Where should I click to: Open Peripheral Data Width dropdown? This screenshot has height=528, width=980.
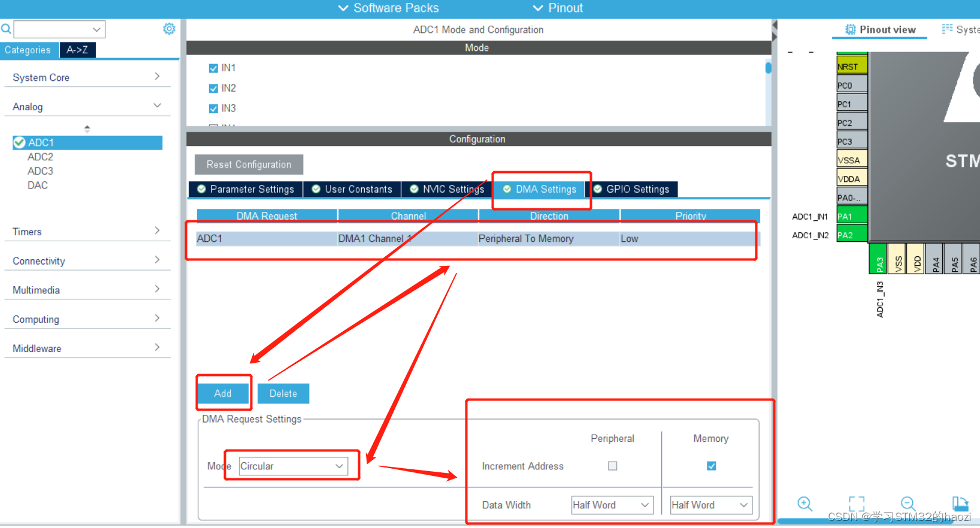[x=612, y=505]
